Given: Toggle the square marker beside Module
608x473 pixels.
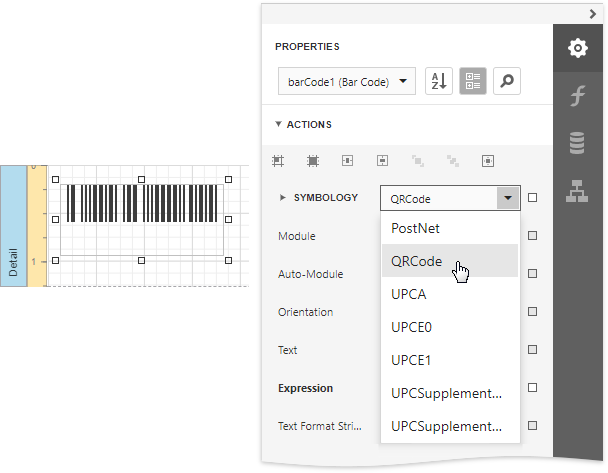Looking at the screenshot, I should click(x=532, y=236).
